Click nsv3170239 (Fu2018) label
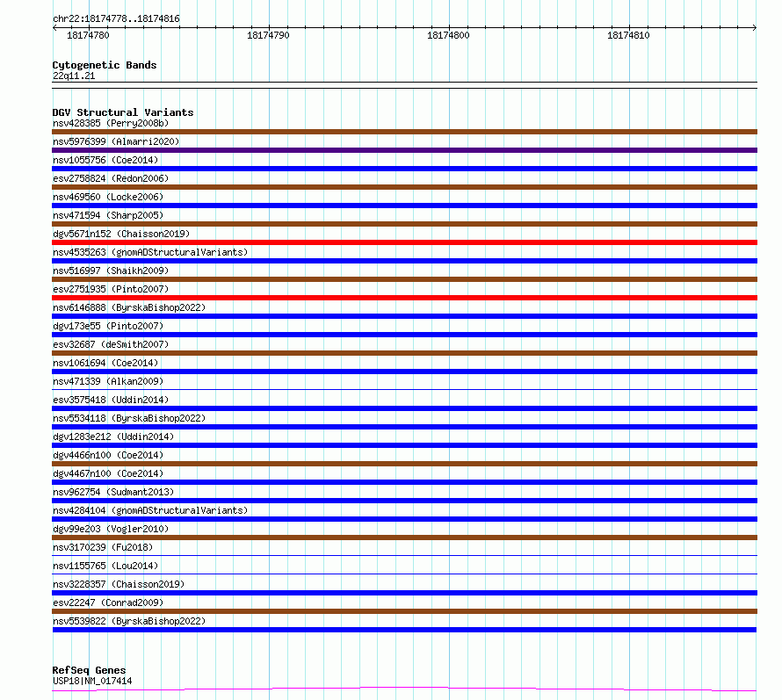 (103, 547)
